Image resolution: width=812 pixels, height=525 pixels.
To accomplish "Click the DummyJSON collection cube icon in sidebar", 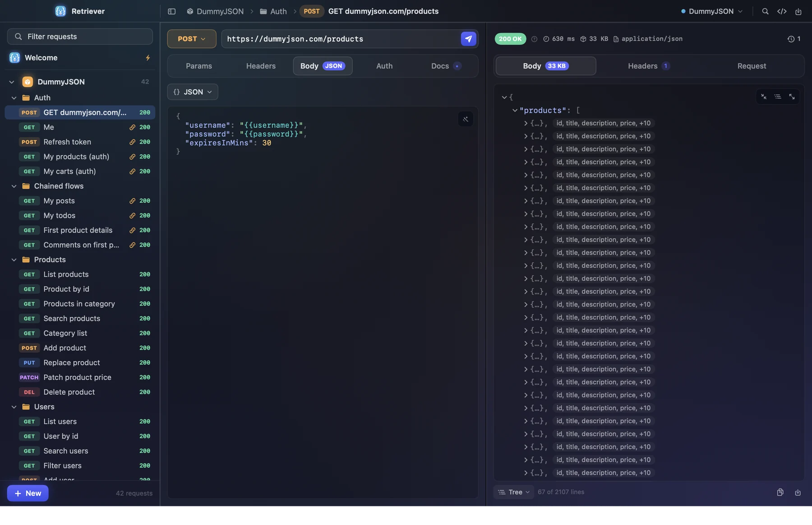I will point(28,82).
